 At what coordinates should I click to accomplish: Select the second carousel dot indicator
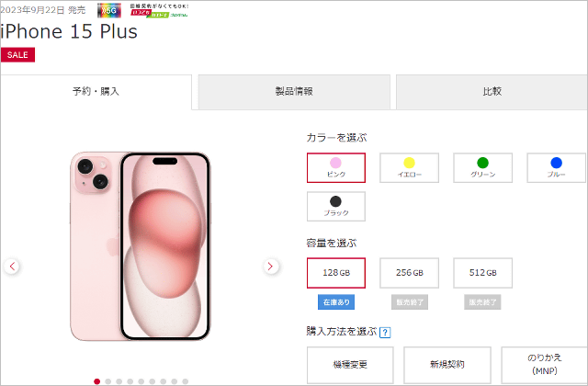point(108,381)
